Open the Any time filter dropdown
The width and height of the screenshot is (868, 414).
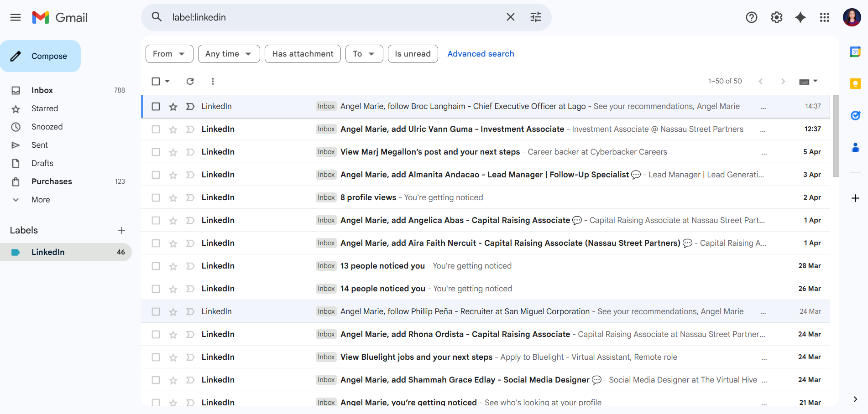pos(229,54)
